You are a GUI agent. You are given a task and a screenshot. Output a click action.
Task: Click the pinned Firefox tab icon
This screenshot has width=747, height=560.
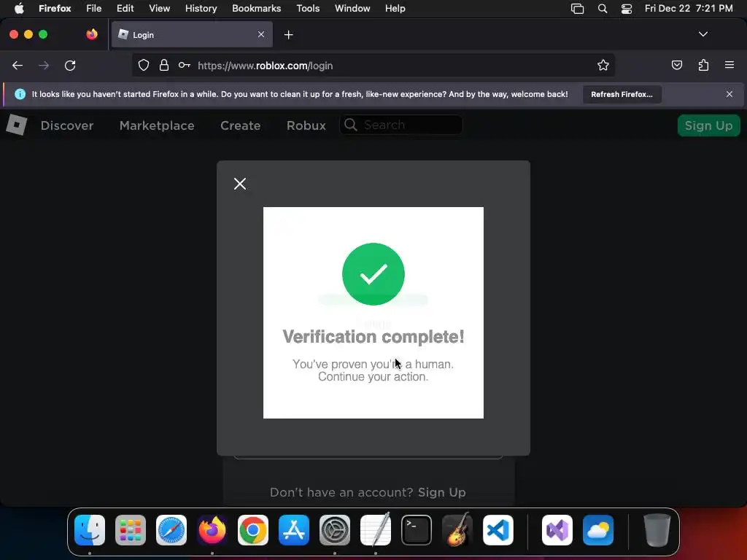coord(92,34)
